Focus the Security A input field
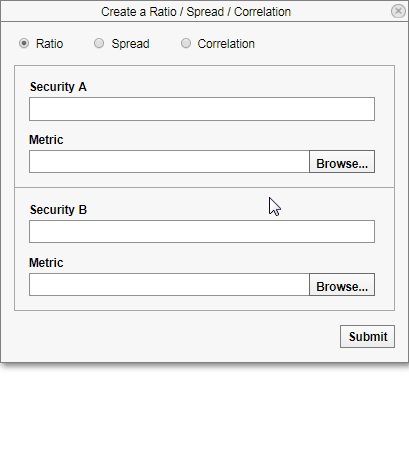Image resolution: width=409 pixels, height=469 pixels. (202, 109)
